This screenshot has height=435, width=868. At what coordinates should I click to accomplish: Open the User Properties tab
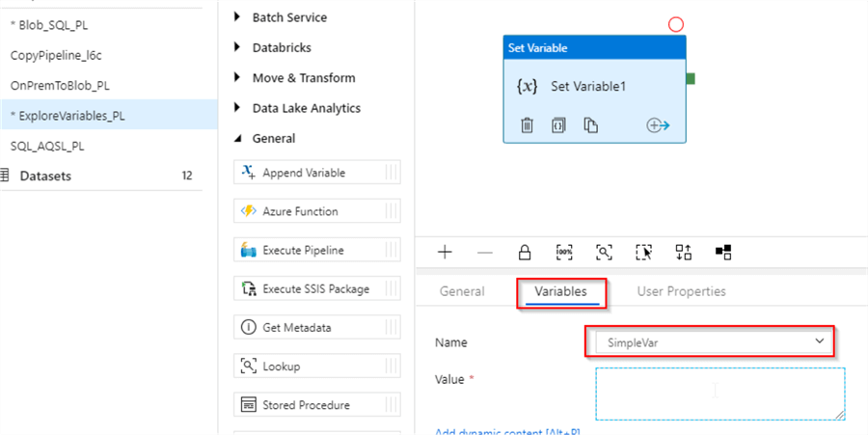(681, 291)
